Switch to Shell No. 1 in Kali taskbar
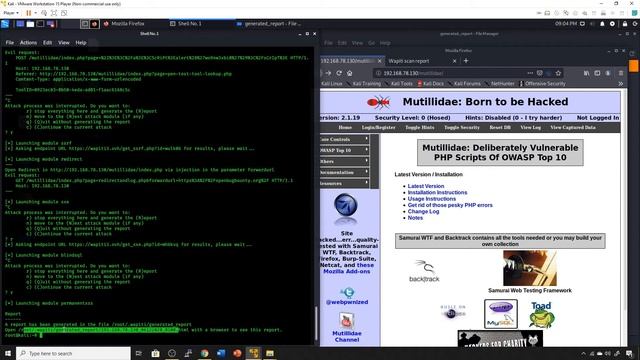Image resolution: width=640 pixels, height=360 pixels. point(186,24)
